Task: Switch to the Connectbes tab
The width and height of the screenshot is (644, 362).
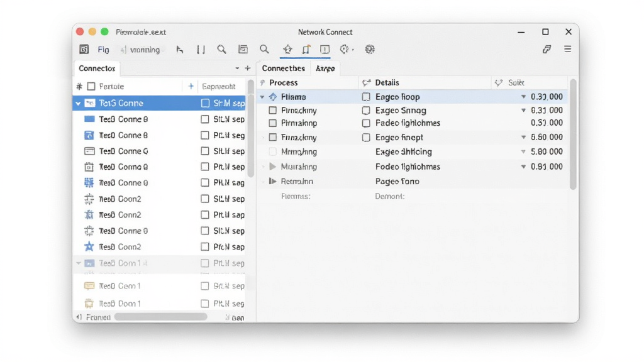Action: coord(284,68)
